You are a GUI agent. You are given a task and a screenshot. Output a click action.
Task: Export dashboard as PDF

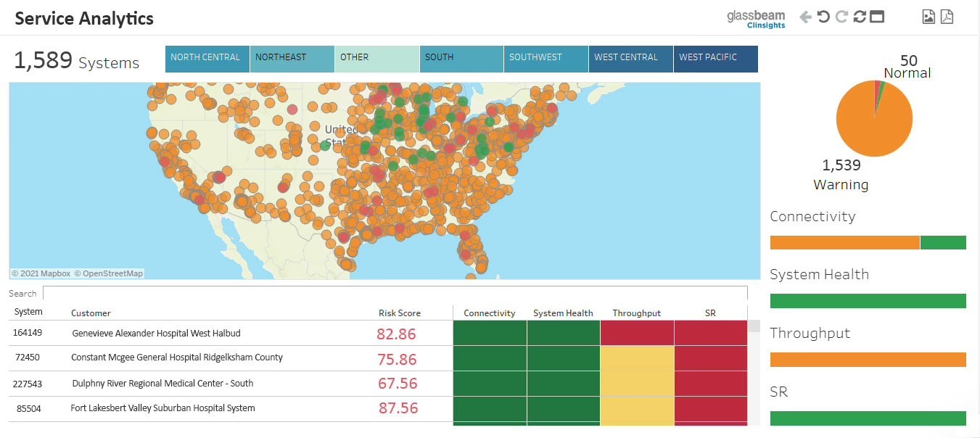pos(947,17)
